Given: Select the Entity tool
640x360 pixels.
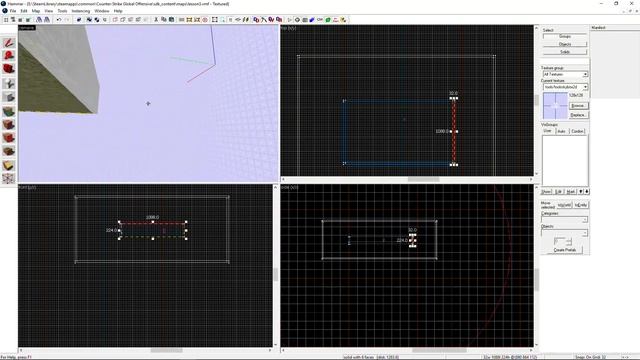Looking at the screenshot, I should tap(9, 83).
